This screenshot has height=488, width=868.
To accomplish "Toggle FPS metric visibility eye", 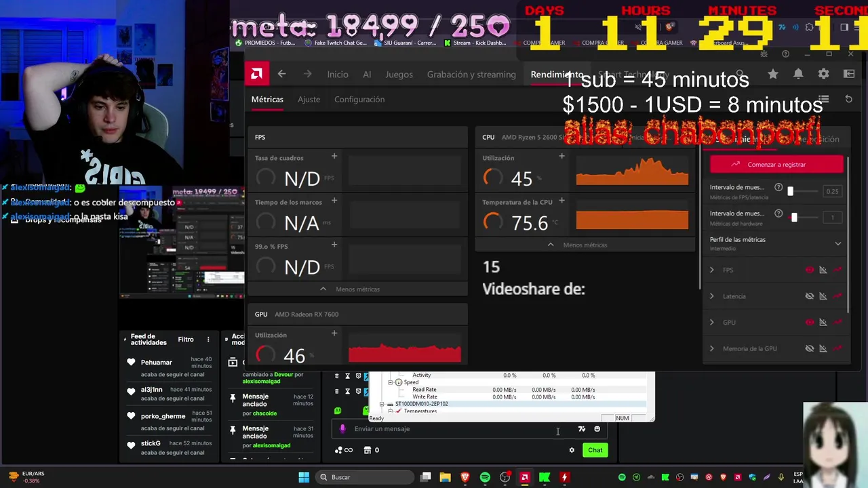I will 809,270.
